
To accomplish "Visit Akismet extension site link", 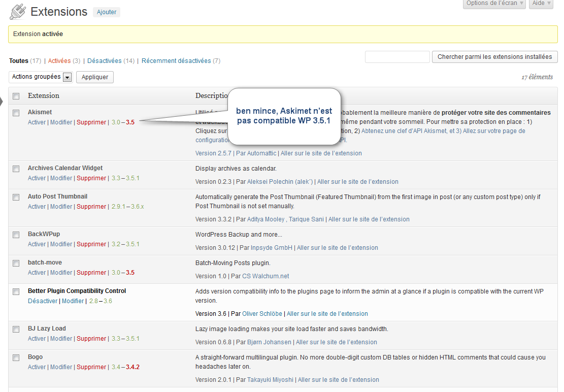I will 321,153.
